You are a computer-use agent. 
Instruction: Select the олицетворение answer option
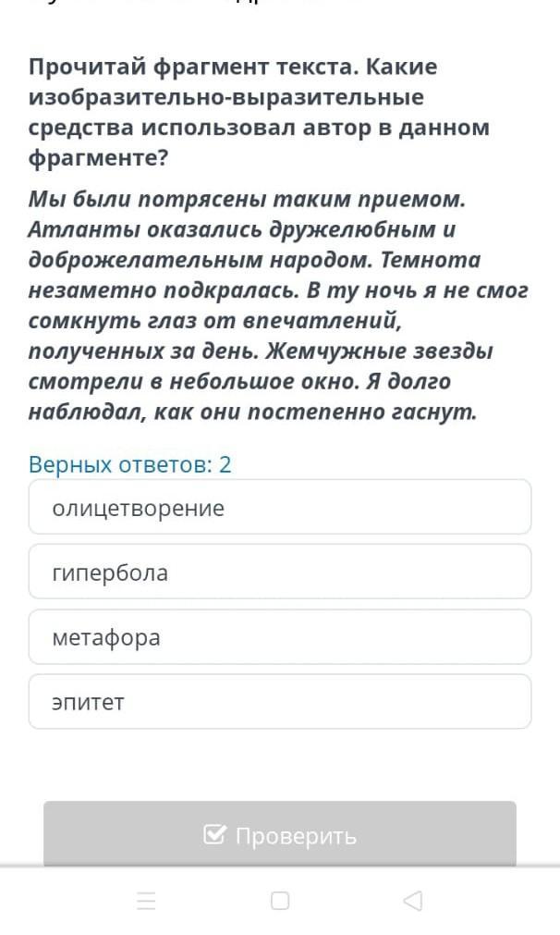pos(280,507)
